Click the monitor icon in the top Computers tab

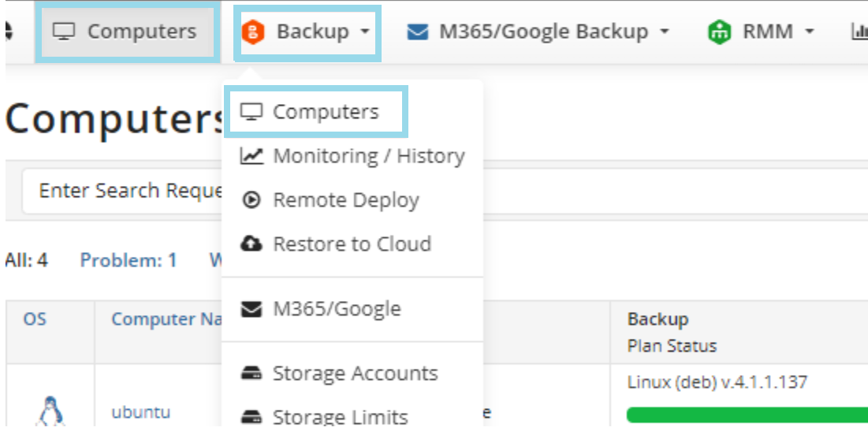64,32
